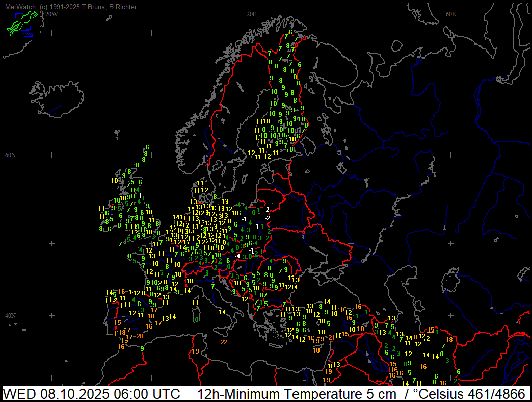
Task: Pick the orange 22 value in the Mediterranean
Action: (224, 342)
